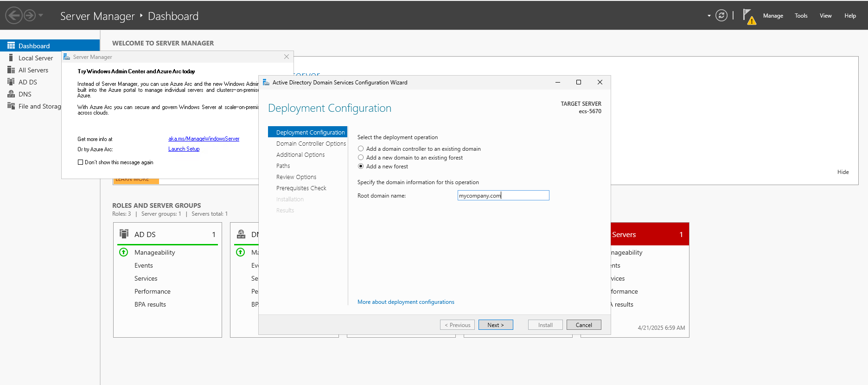Select Add a new forest option

click(361, 167)
